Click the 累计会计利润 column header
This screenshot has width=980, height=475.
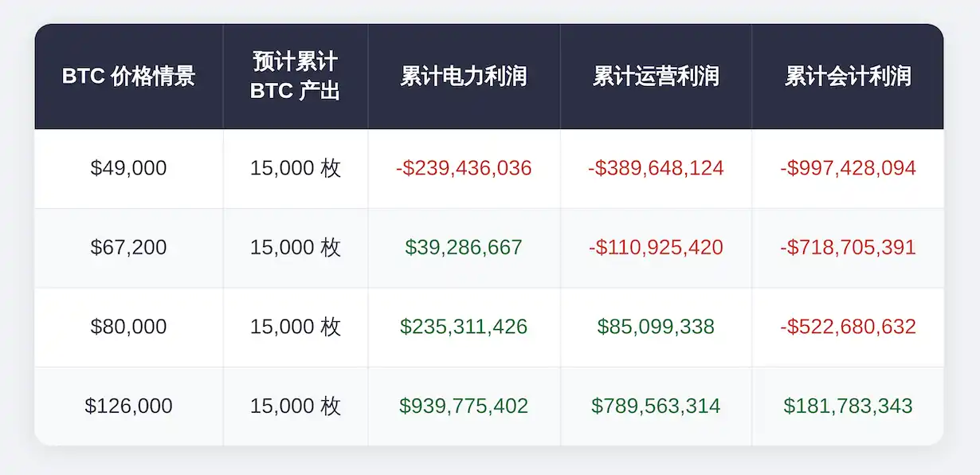tap(848, 77)
